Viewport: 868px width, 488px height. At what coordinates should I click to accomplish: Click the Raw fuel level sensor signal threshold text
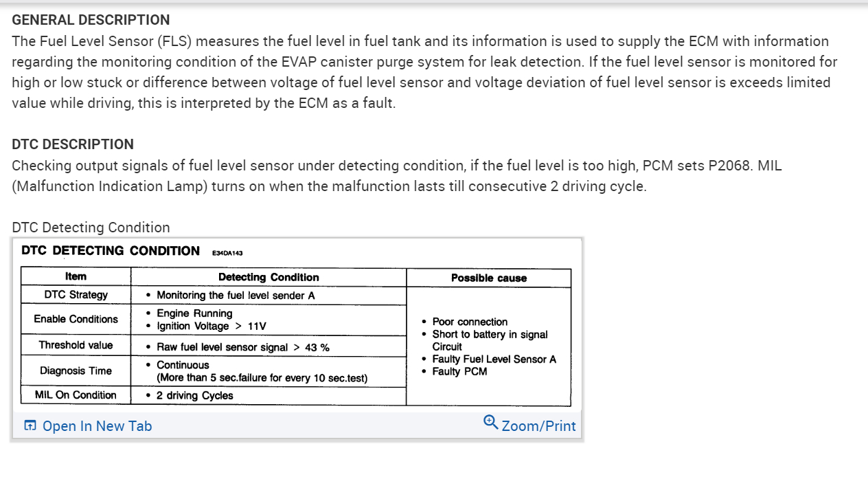pyautogui.click(x=242, y=348)
